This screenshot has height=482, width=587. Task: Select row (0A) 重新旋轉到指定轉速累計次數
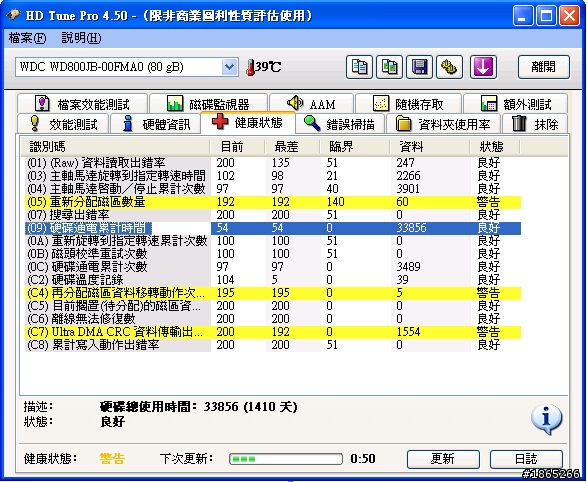[x=273, y=241]
